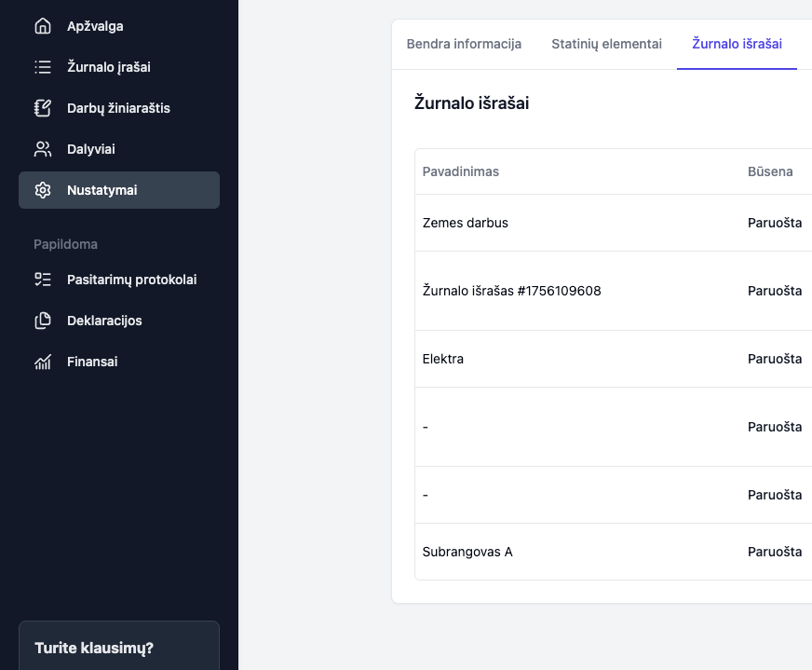
Task: Open the Subrangovas A entry
Action: [x=467, y=552]
